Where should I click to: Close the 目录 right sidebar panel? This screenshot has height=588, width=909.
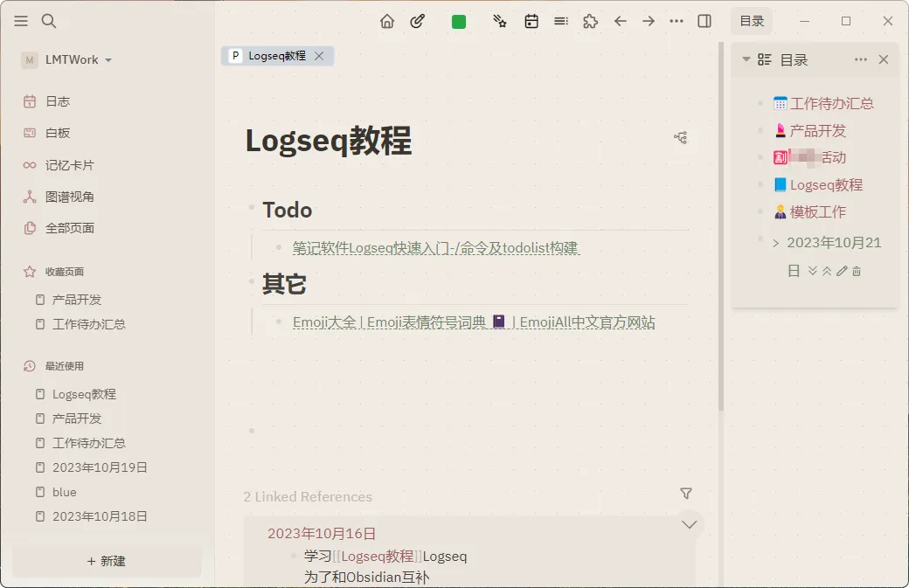coord(884,59)
